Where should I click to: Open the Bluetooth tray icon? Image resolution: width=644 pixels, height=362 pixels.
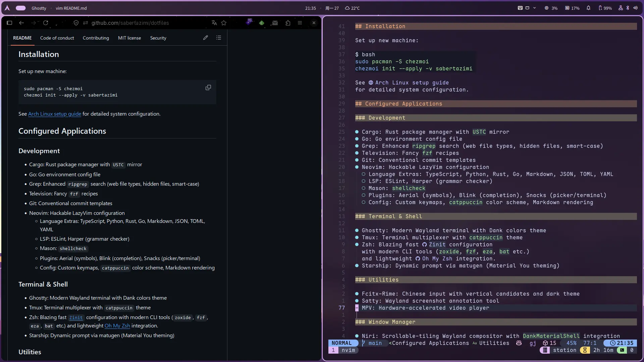tap(628, 8)
